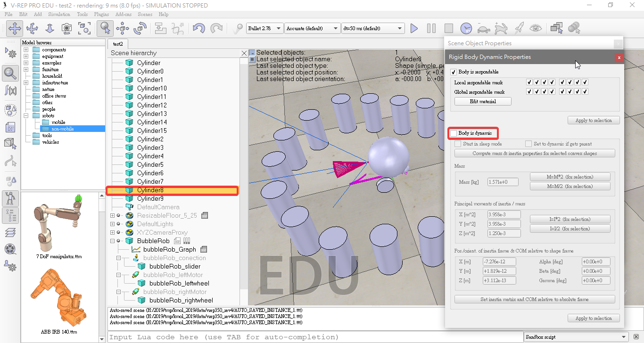
Task: Toggle the model browser robot icon
Action: 10,198
